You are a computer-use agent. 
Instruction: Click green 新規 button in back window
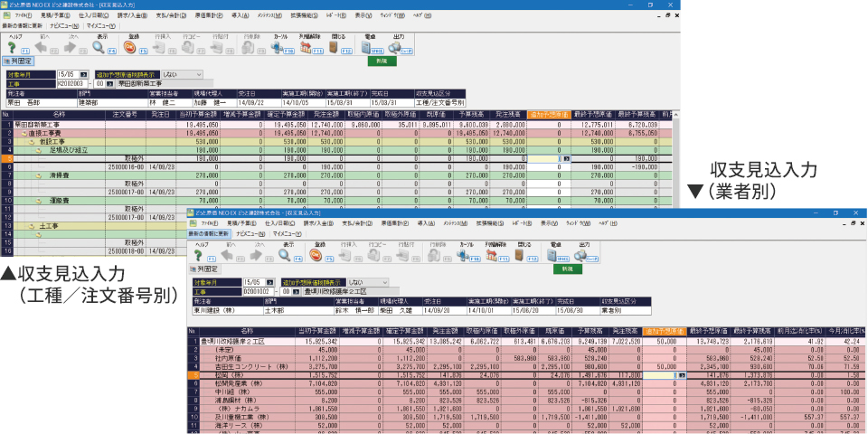(x=382, y=61)
